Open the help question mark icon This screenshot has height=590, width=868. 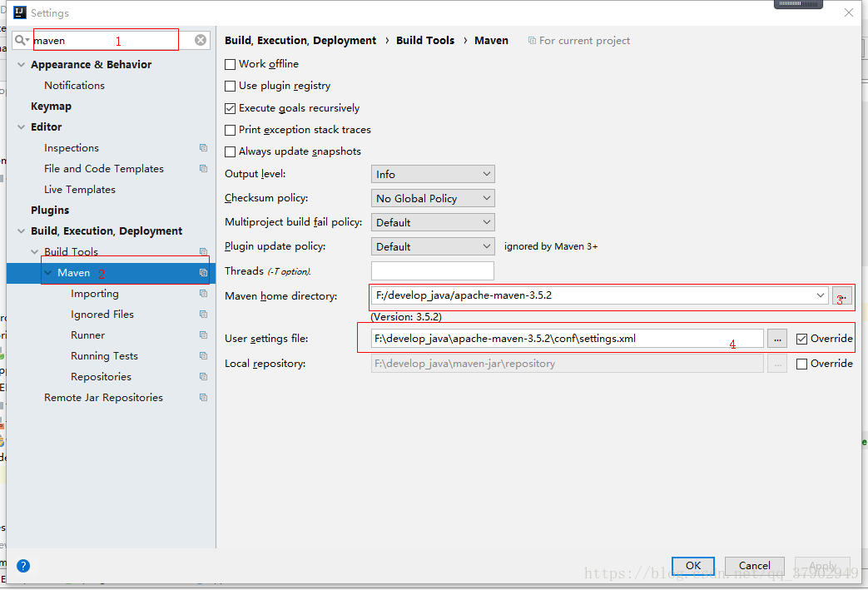pos(23,566)
